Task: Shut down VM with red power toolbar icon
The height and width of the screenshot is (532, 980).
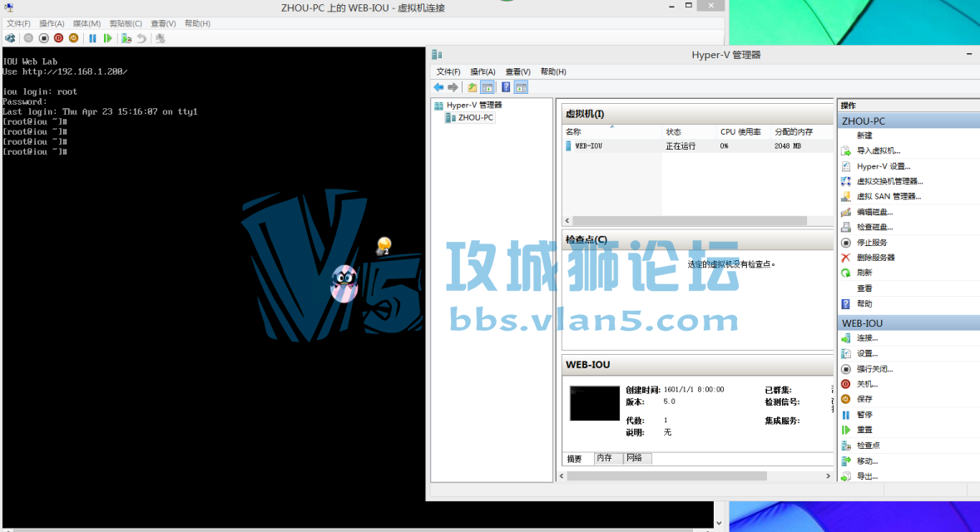Action: click(59, 38)
